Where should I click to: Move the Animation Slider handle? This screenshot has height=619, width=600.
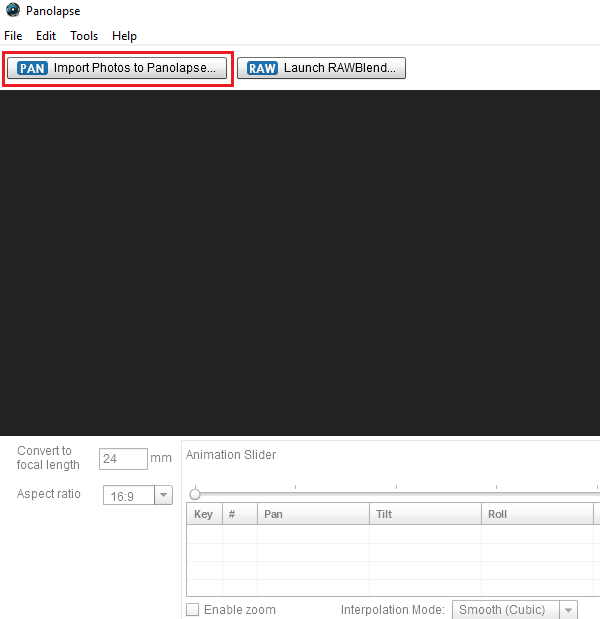(x=195, y=494)
